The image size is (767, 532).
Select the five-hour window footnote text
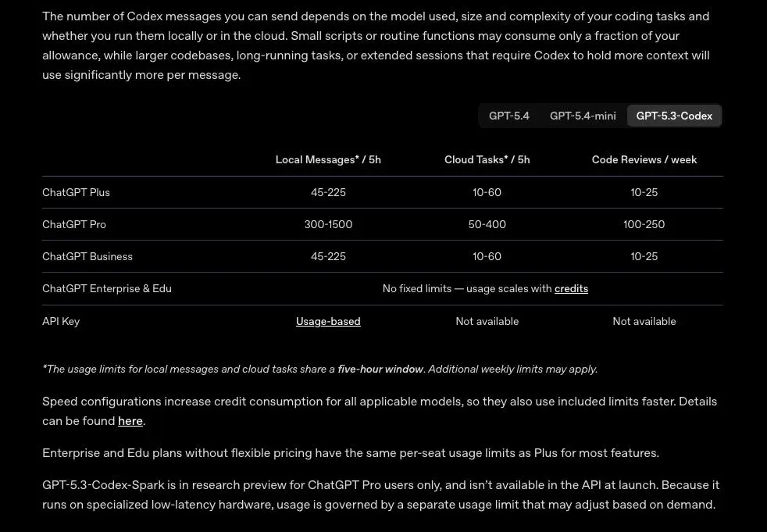(x=380, y=369)
